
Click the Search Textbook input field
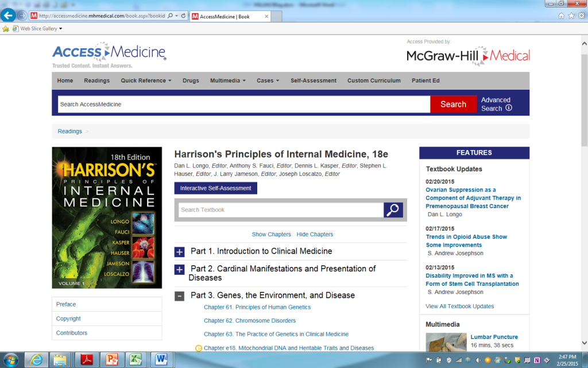click(x=281, y=210)
